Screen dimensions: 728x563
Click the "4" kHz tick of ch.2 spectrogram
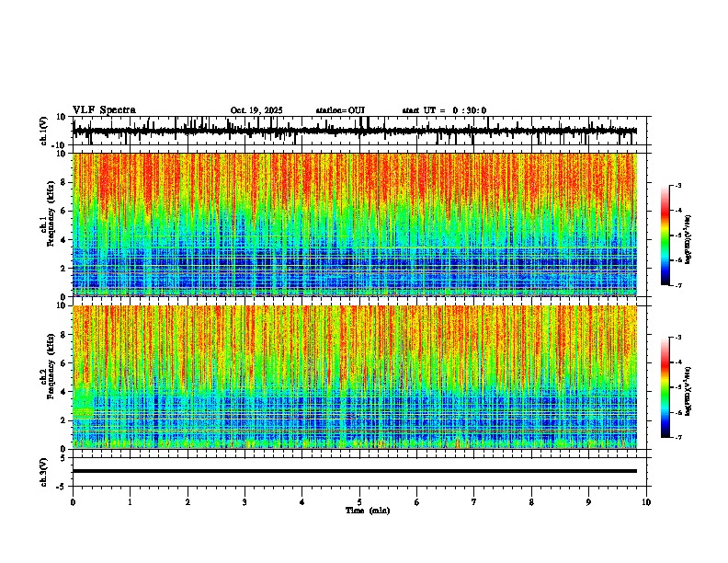[x=64, y=392]
